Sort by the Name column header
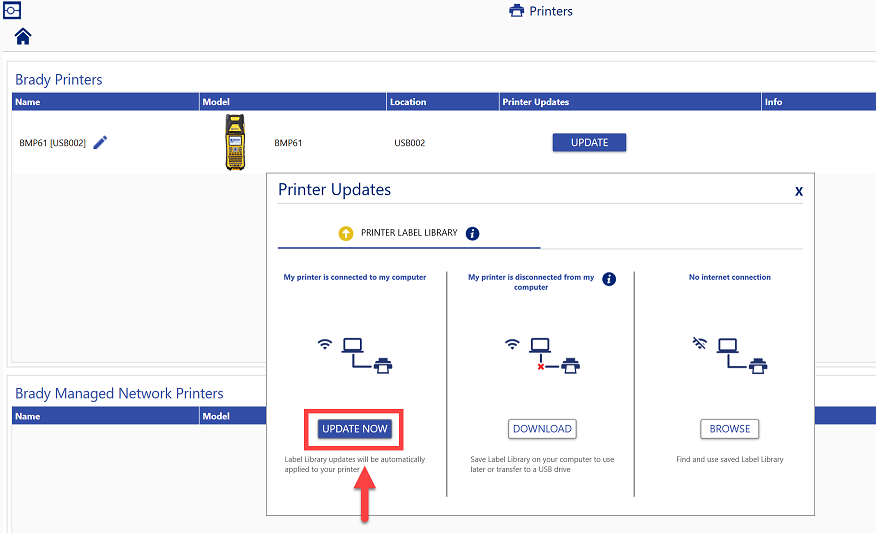This screenshot has width=876, height=533. pos(28,102)
